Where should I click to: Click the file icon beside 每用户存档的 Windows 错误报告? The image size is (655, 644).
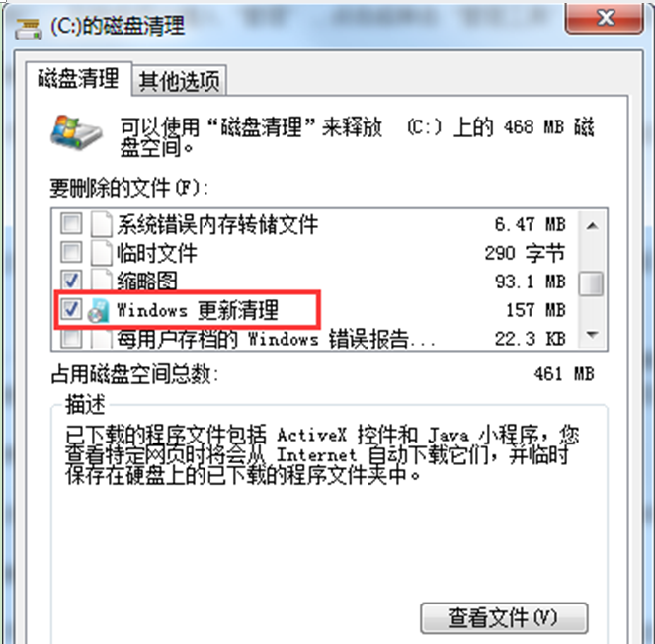click(102, 339)
